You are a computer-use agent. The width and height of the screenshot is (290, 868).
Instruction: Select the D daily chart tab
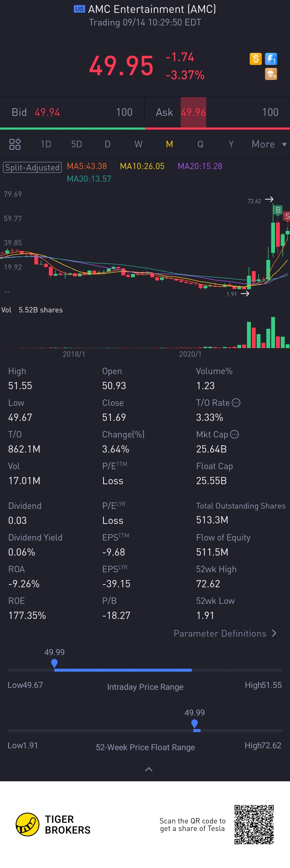(x=108, y=144)
